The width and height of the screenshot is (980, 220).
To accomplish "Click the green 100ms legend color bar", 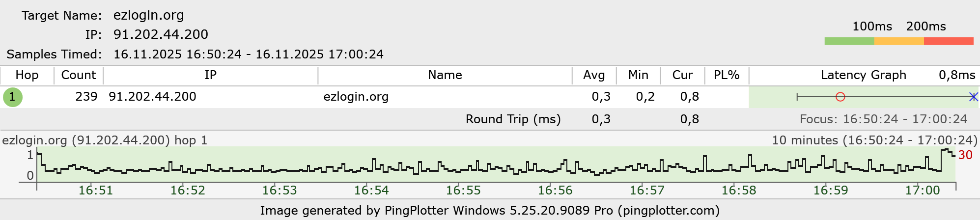I will [x=849, y=41].
